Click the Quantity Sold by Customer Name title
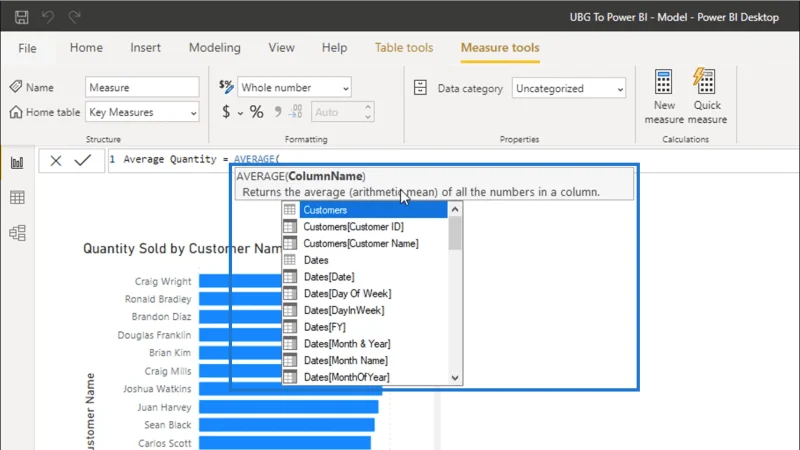This screenshot has height=450, width=800. [x=182, y=248]
